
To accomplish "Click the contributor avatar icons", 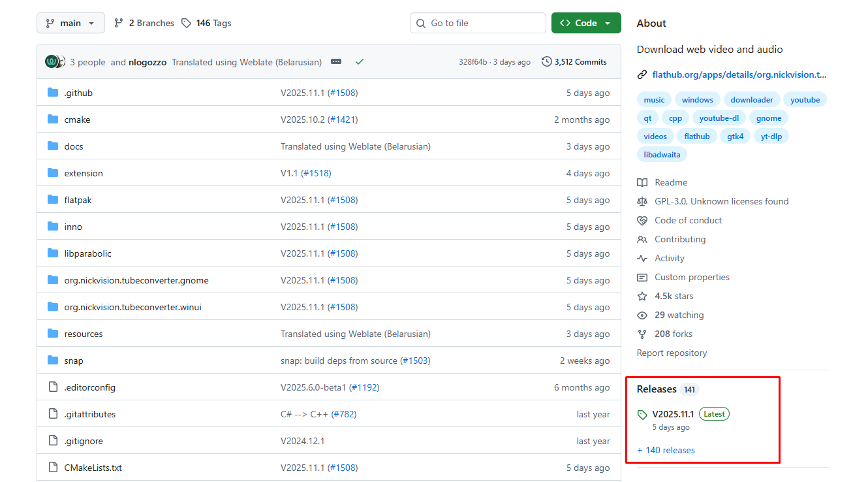I will click(x=55, y=62).
